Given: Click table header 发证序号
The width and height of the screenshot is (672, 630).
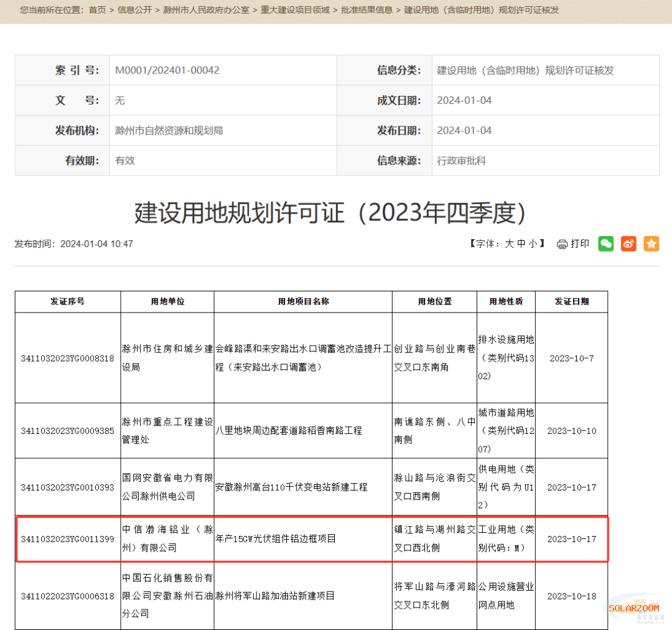Looking at the screenshot, I should coord(68,301).
